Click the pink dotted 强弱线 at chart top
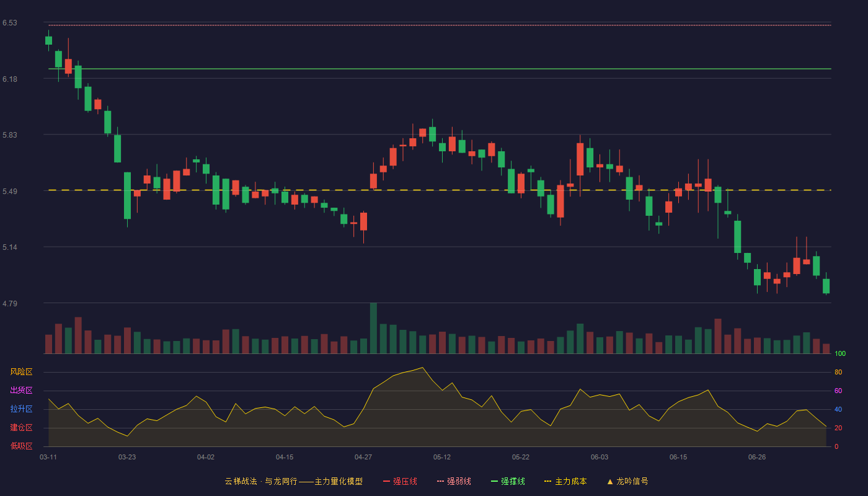The width and height of the screenshot is (868, 496). point(440,25)
